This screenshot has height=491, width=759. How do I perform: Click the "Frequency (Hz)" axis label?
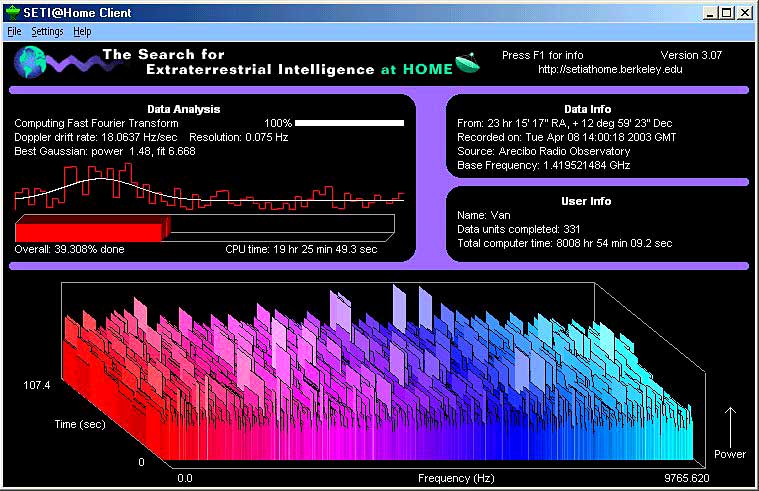[x=456, y=478]
